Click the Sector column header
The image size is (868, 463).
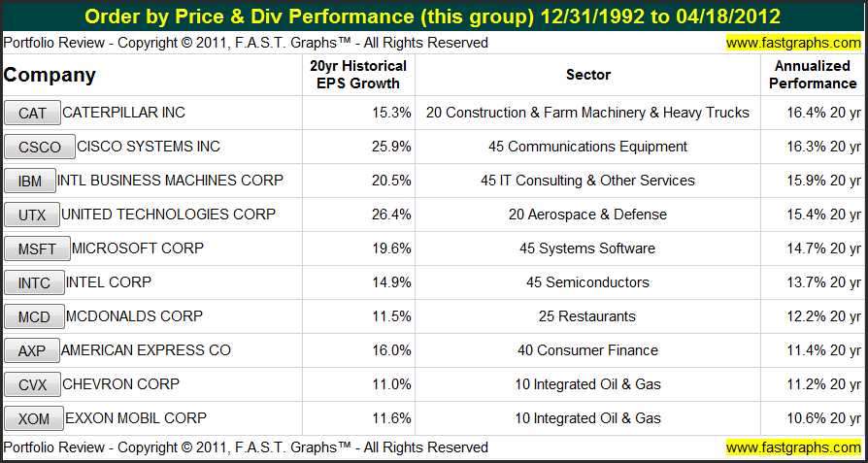tap(588, 75)
